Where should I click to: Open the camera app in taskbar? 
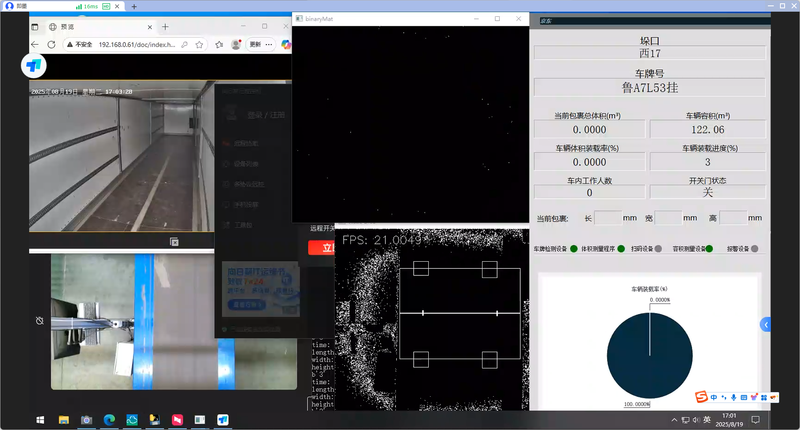tap(87, 420)
